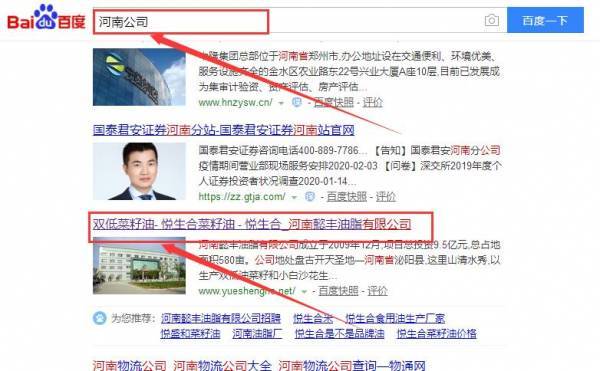Click 评价 link under gtja result
Screen dimensions: 600x371
385,197
